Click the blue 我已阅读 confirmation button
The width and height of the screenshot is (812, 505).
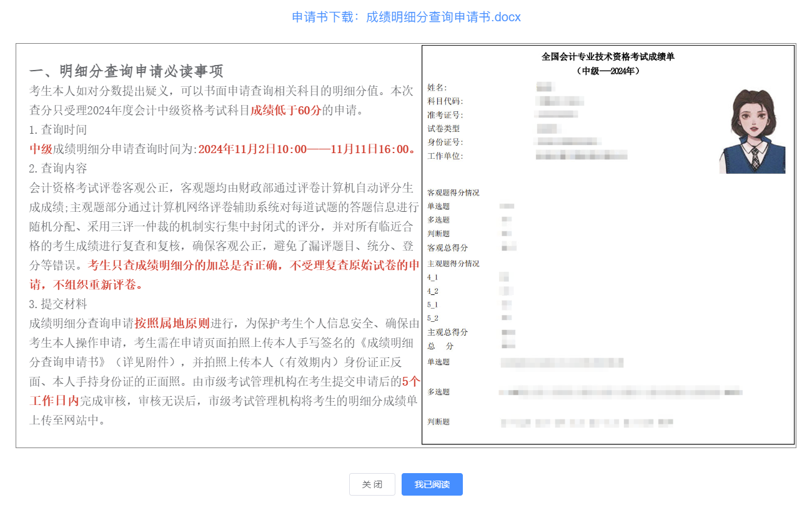click(432, 484)
